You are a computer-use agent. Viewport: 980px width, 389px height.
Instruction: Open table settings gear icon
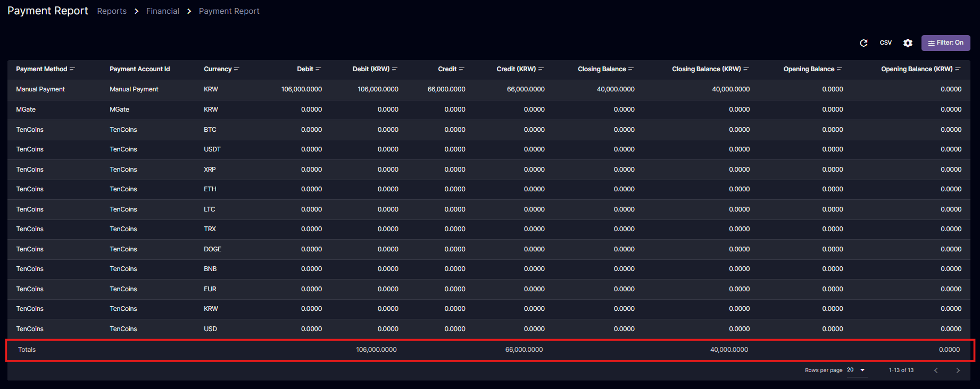tap(908, 43)
